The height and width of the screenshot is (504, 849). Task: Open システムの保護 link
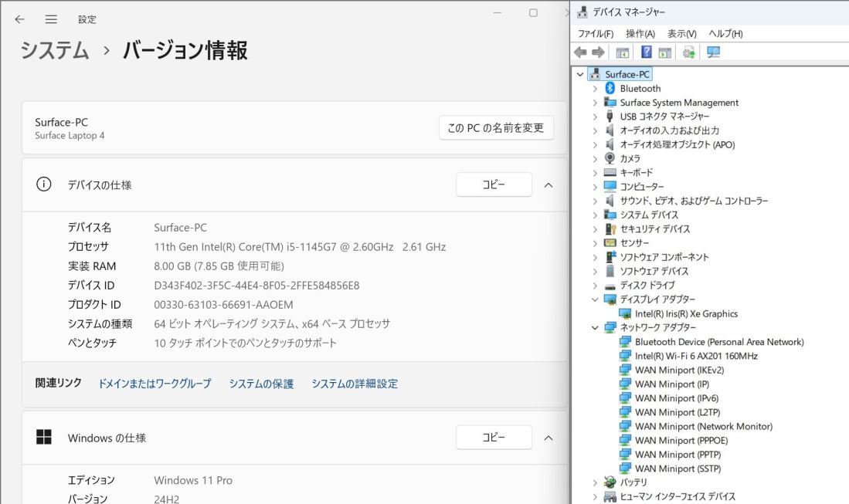pos(262,384)
